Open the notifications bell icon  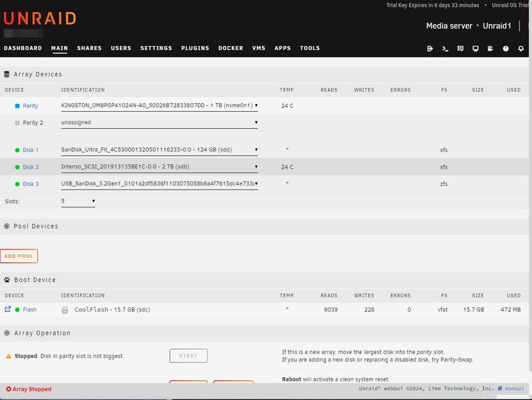click(521, 49)
